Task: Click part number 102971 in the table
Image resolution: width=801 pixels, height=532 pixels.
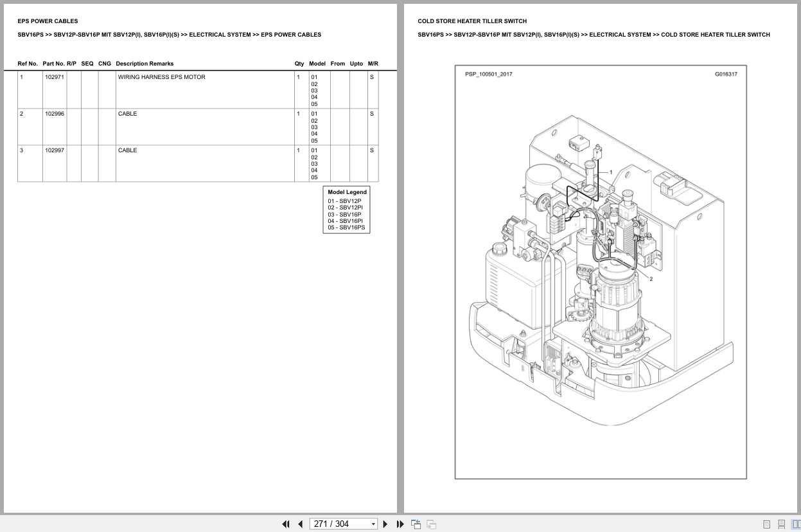Action: pyautogui.click(x=55, y=77)
